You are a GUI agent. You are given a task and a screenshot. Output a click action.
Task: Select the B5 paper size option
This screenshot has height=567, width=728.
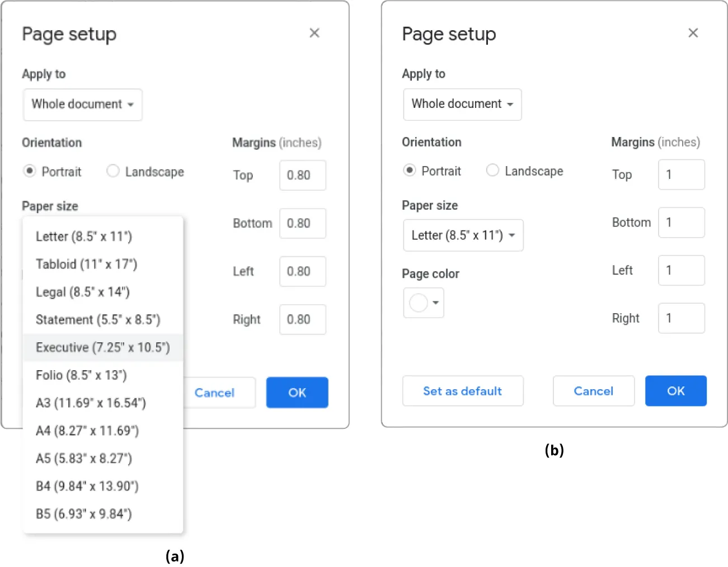click(84, 514)
